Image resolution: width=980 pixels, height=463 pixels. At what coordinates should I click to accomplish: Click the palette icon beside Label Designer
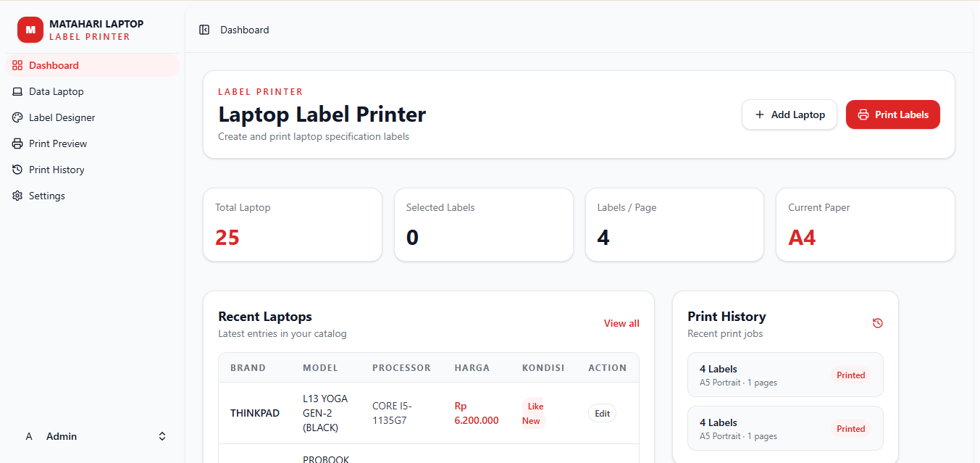click(17, 117)
